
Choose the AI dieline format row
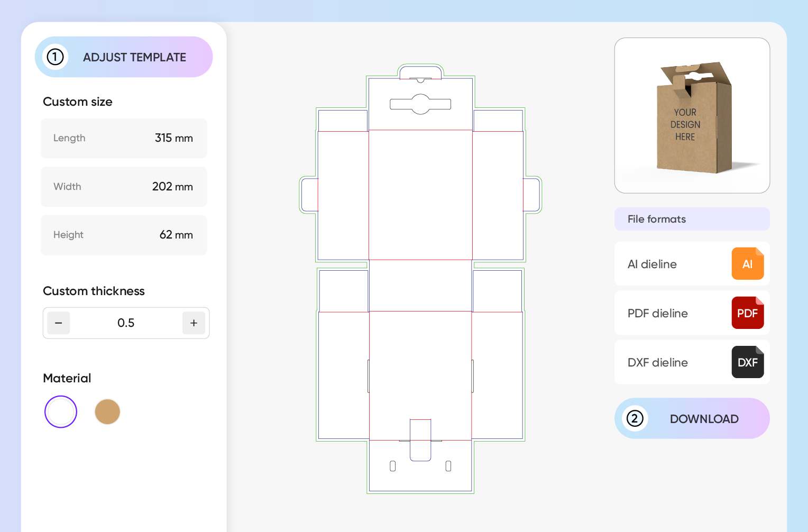coord(692,263)
